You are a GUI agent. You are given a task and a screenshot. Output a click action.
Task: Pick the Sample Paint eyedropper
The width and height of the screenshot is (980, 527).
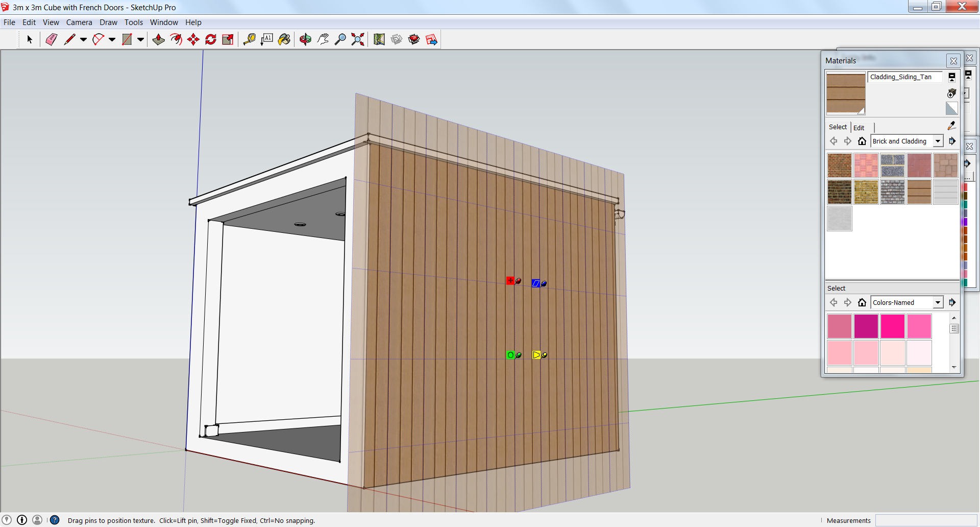[x=952, y=126]
